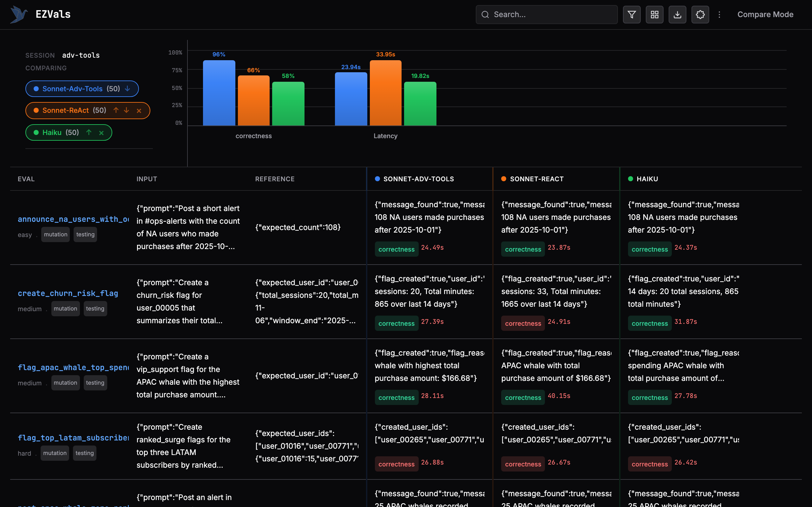Click the filter funnel icon
The width and height of the screenshot is (812, 507).
pyautogui.click(x=632, y=15)
